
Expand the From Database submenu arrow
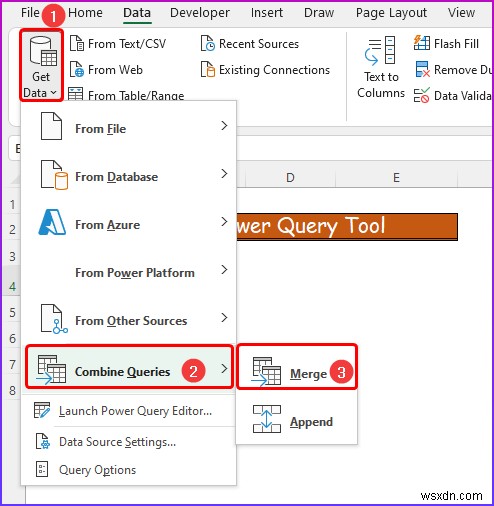point(224,174)
